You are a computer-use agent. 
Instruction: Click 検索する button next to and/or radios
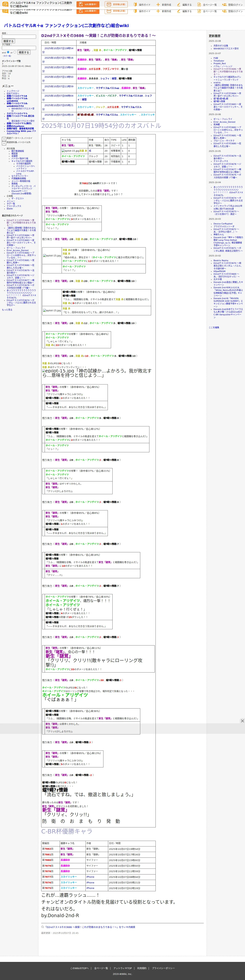[24, 53]
